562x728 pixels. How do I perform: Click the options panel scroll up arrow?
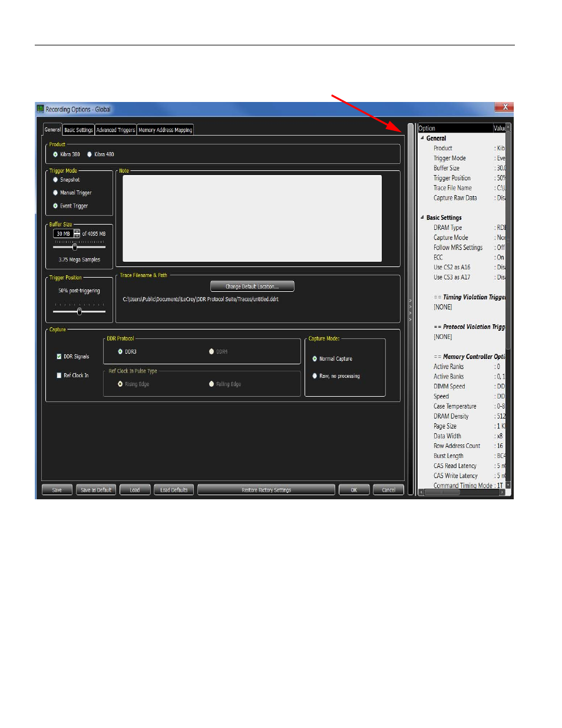[x=508, y=127]
